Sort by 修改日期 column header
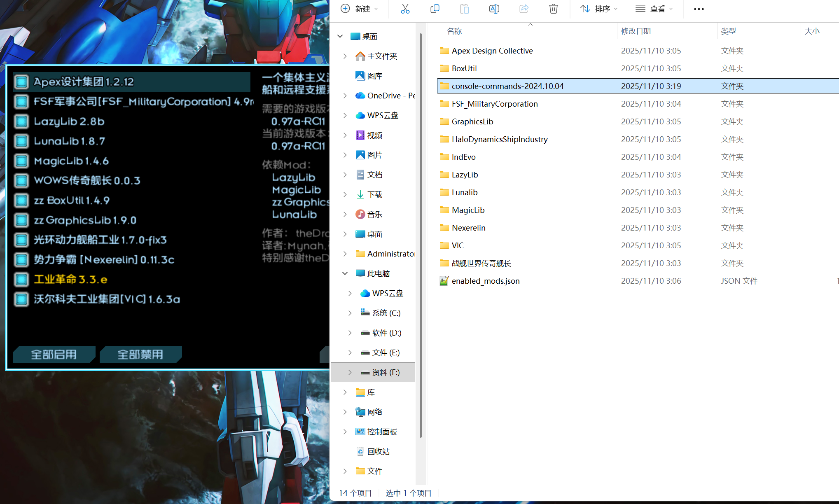 [636, 31]
